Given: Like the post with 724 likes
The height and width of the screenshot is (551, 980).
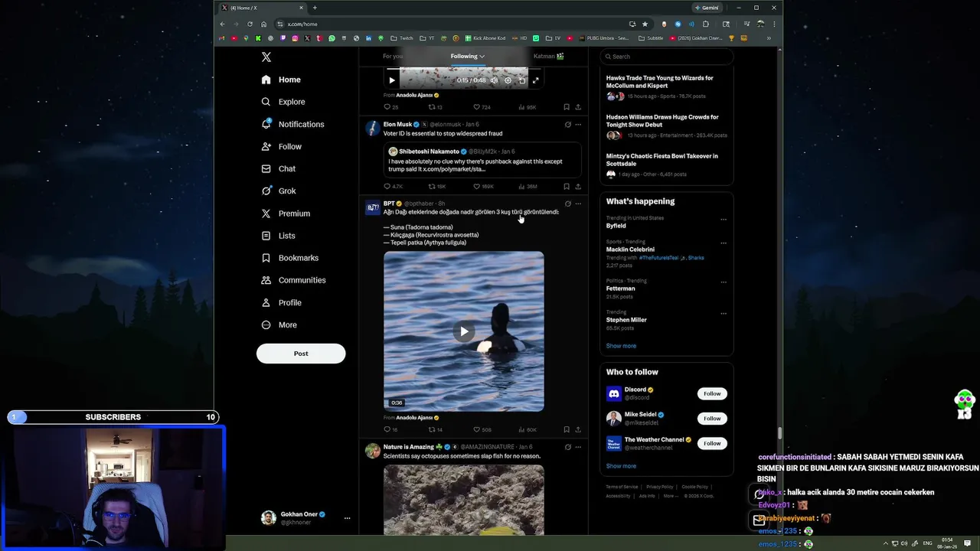Looking at the screenshot, I should click(x=482, y=107).
